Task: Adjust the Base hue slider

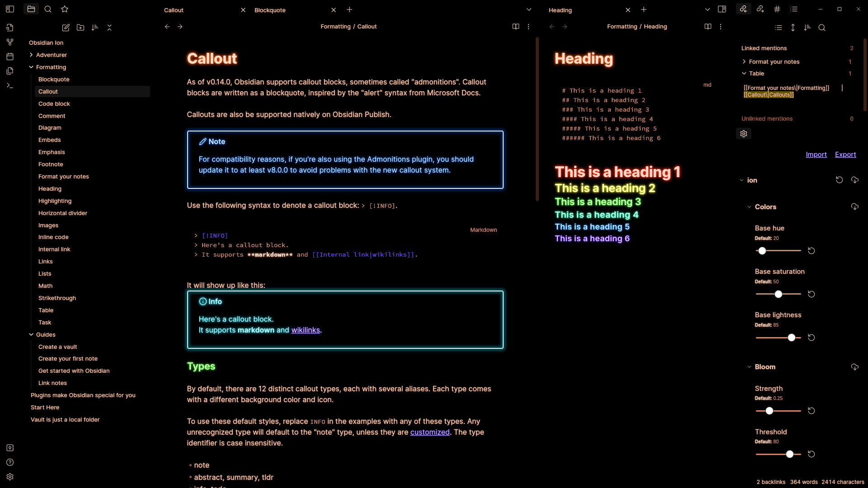Action: pyautogui.click(x=778, y=251)
